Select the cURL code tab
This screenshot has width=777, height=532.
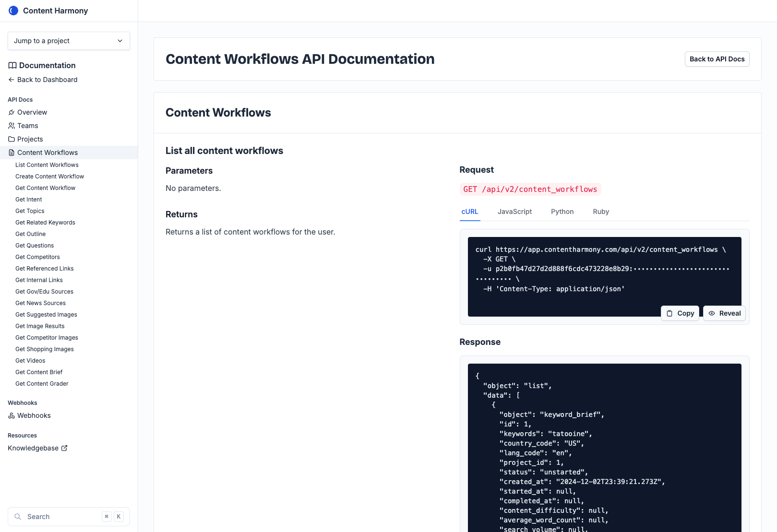[469, 212]
